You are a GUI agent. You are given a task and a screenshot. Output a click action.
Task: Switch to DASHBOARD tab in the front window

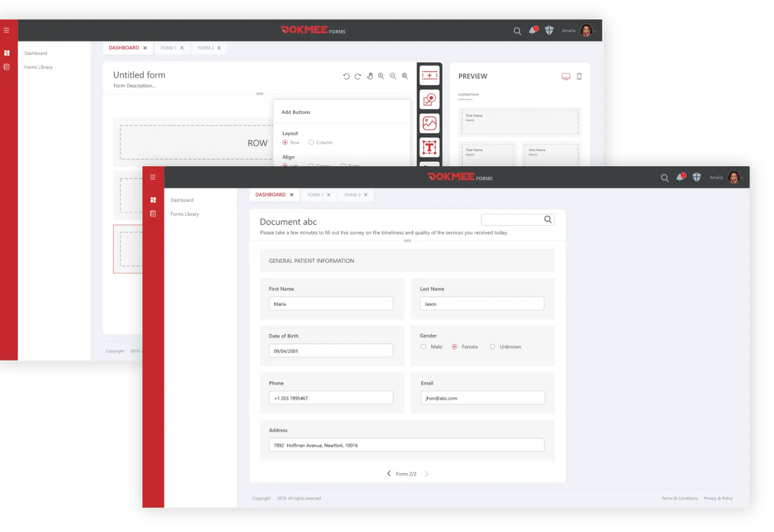pyautogui.click(x=271, y=195)
